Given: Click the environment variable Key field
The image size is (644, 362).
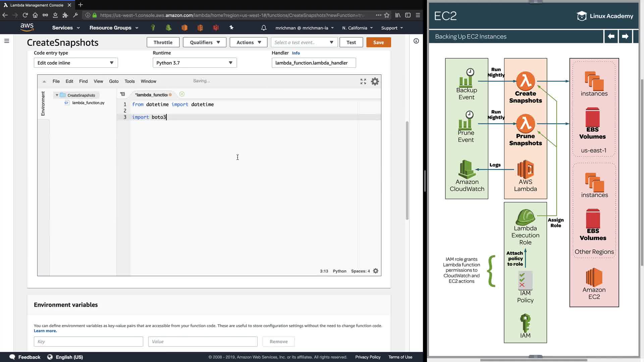Looking at the screenshot, I should (88, 342).
